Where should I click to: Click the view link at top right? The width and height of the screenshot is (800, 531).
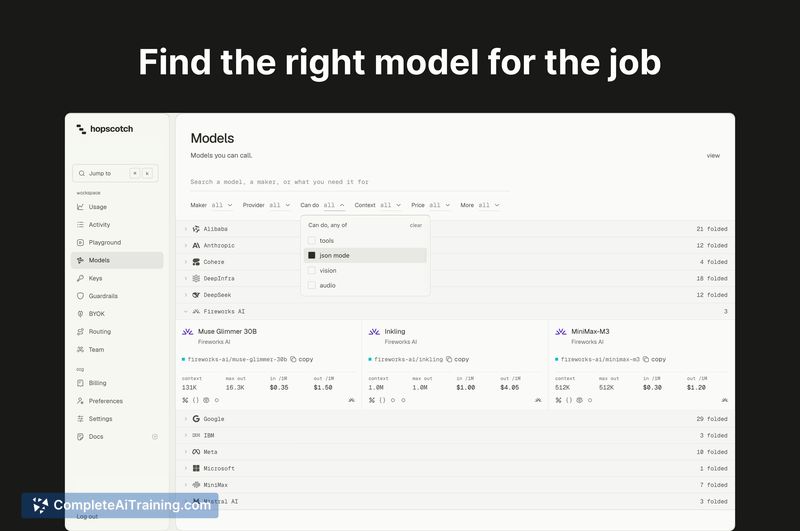[713, 156]
